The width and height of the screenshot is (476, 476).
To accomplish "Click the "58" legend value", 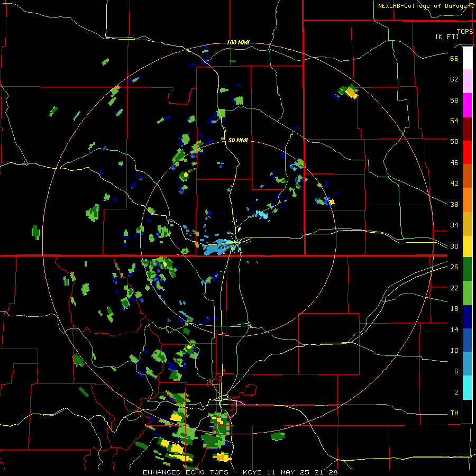I will tap(454, 100).
